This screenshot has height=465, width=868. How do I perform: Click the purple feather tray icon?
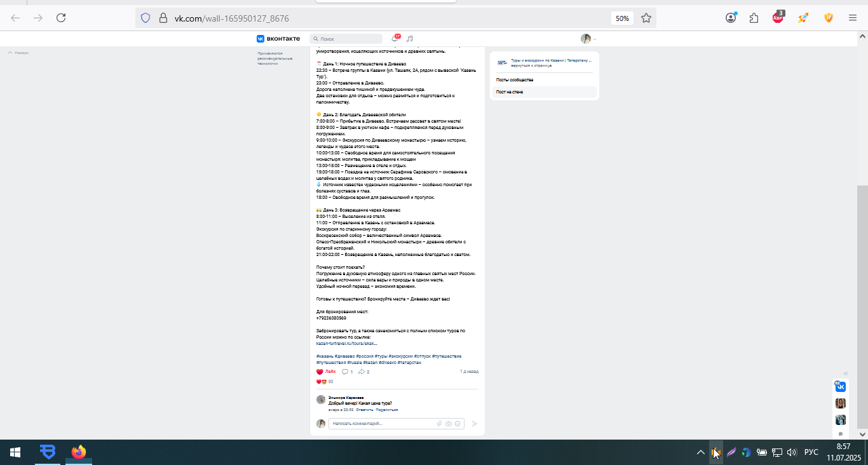[731, 452]
